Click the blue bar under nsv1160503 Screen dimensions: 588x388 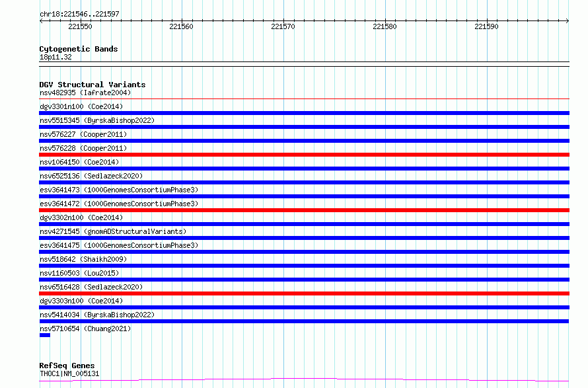tap(304, 280)
